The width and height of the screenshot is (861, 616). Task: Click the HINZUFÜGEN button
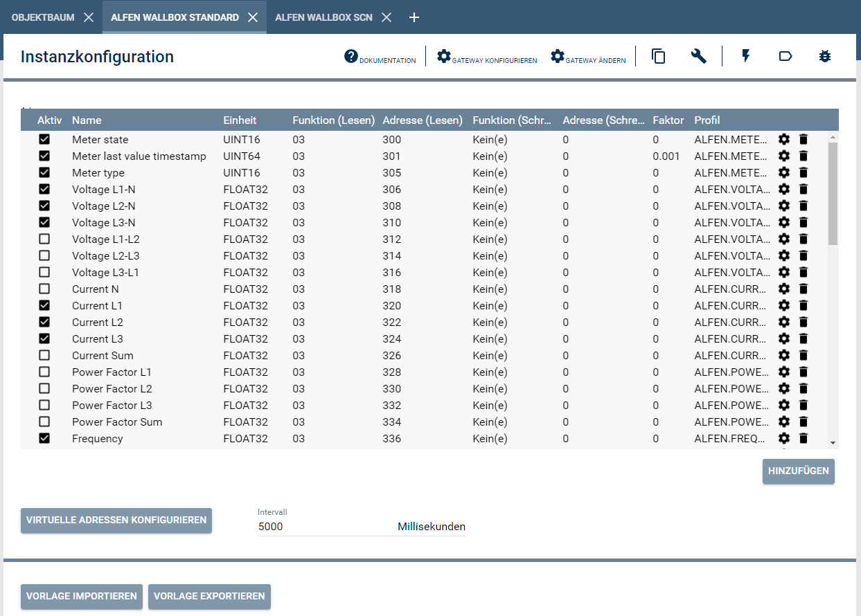click(x=798, y=471)
